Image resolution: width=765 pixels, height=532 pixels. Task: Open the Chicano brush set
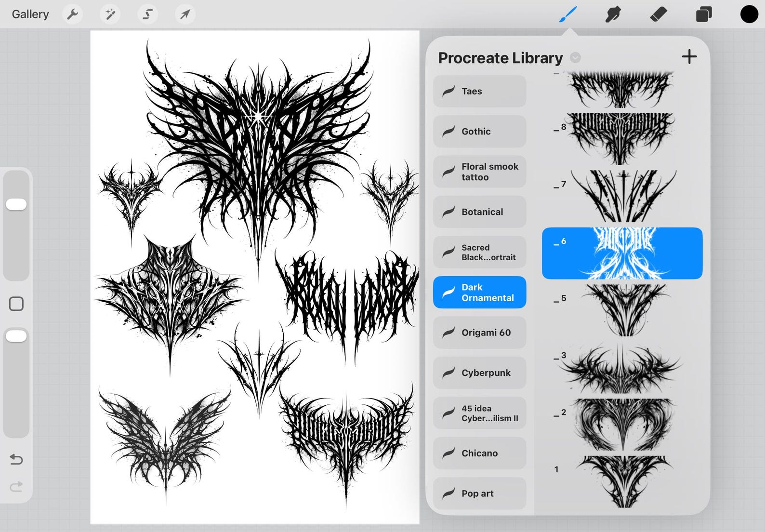[x=480, y=453]
